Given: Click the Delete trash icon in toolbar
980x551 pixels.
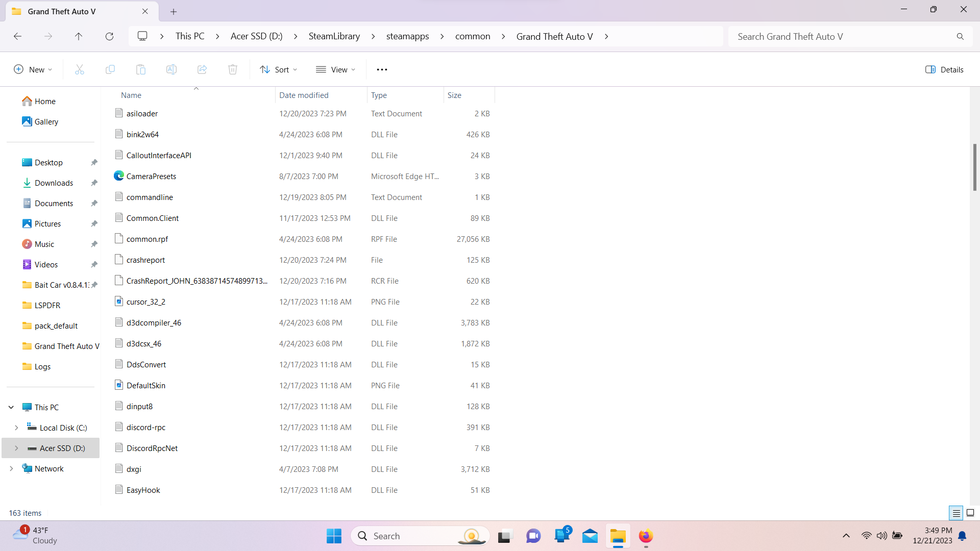Looking at the screenshot, I should click(233, 69).
